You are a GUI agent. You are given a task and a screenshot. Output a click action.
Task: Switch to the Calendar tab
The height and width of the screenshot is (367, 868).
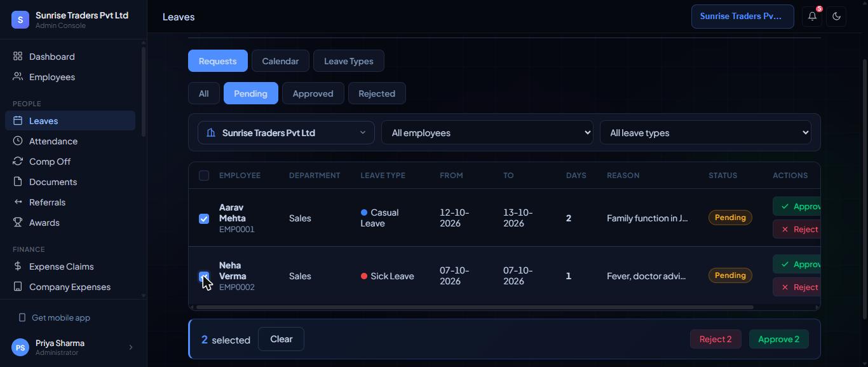point(280,61)
